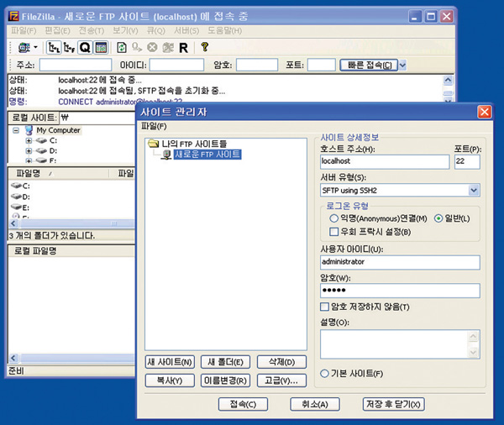Click the Disconnect toolbar icon
Image resolution: width=504 pixels, height=425 pixels.
[x=168, y=48]
